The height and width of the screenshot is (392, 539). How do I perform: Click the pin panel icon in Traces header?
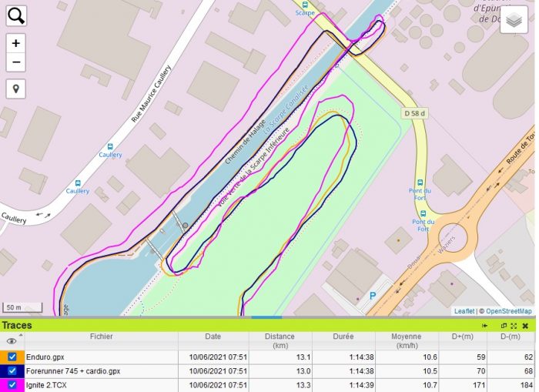(485, 326)
